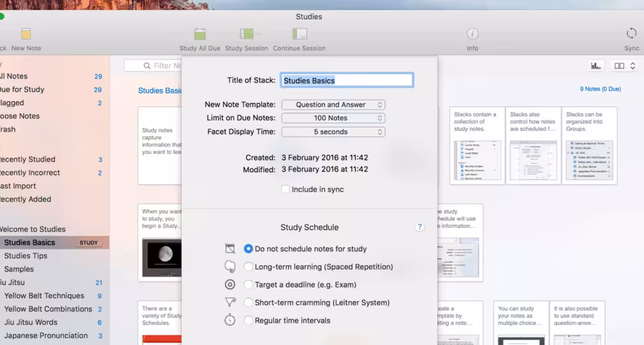Select Last Import in sidebar
Viewport: 644px width, 345px height.
(x=54, y=185)
